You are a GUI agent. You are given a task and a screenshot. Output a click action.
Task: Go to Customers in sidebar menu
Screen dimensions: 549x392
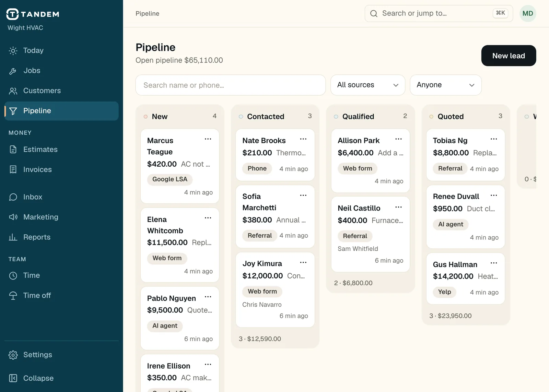[61, 91]
